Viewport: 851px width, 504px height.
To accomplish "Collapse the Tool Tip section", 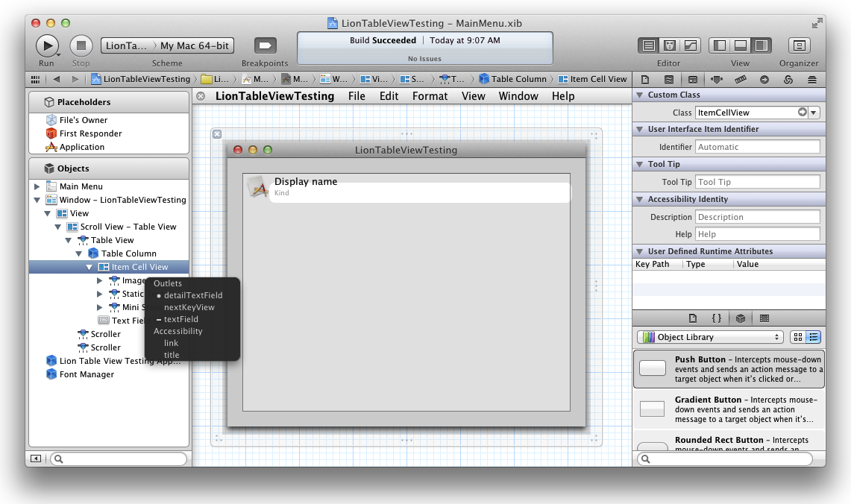I will (x=639, y=164).
